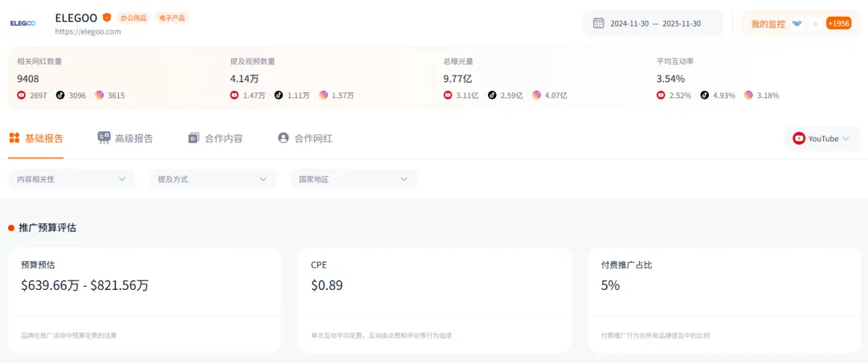The image size is (868, 363).
Task: Expand the 内容相关性 filter dropdown
Action: 72,179
